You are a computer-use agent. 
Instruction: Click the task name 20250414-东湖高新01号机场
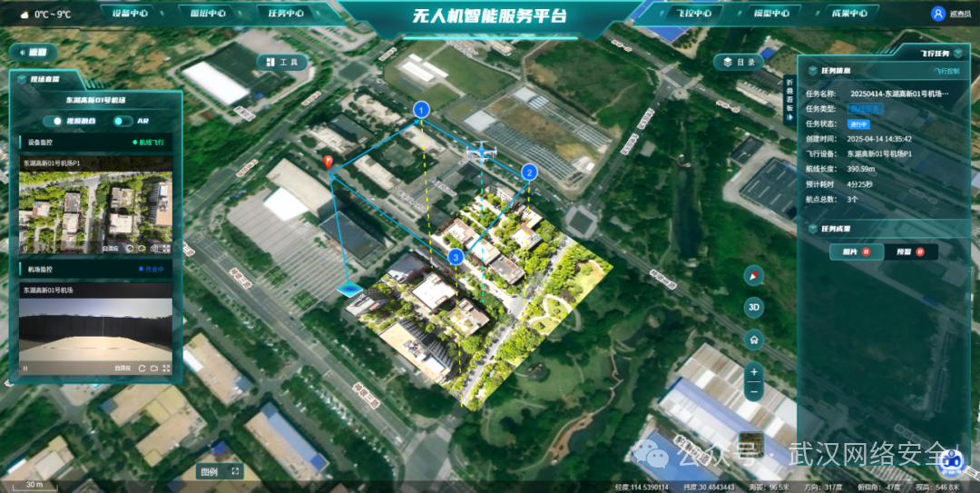899,94
